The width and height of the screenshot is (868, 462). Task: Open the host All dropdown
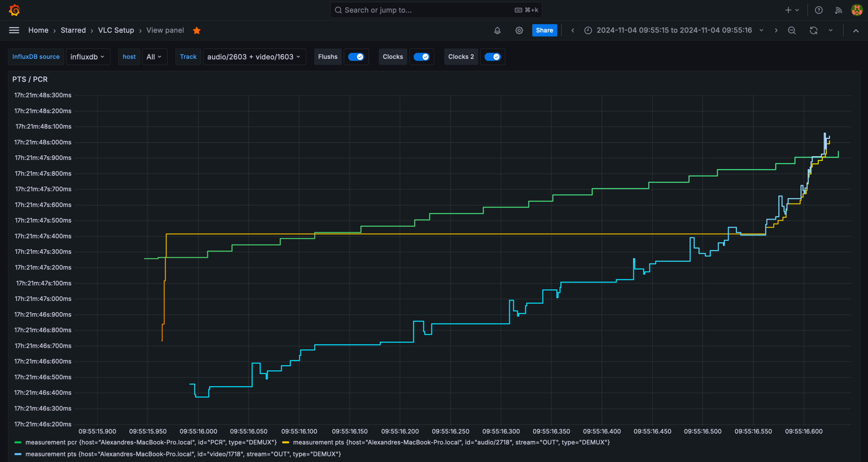pos(154,57)
